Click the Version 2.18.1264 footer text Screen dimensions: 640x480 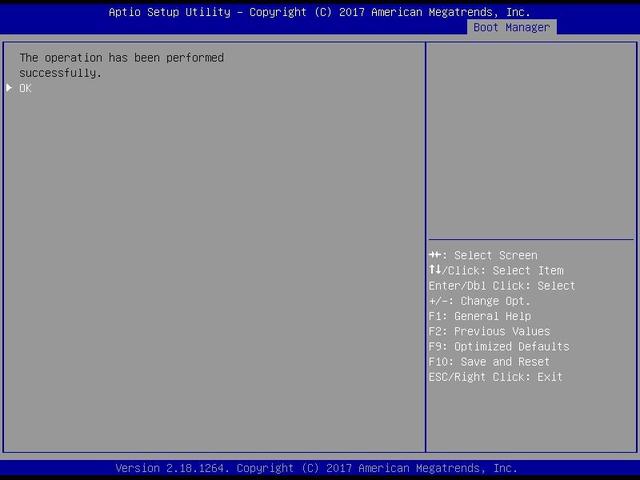316,468
